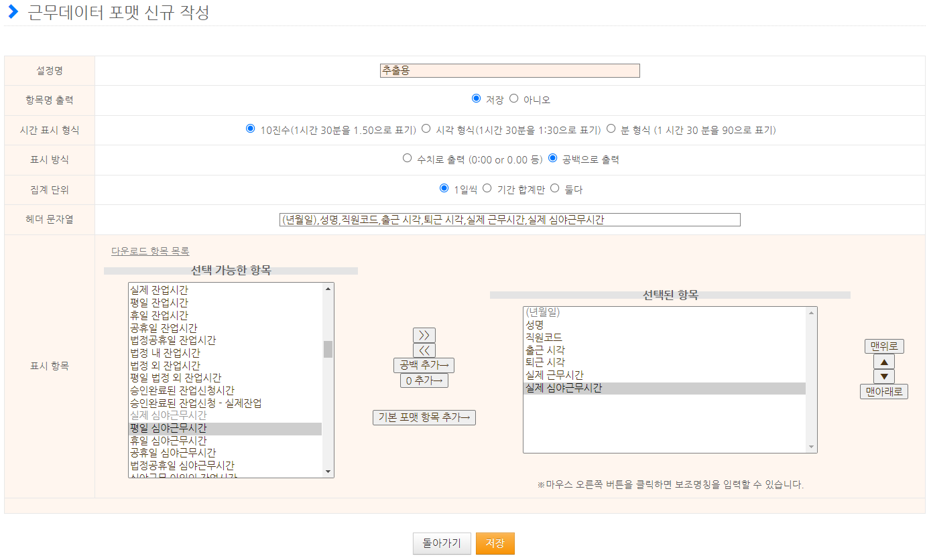Click the 맨아래로 move-to-bottom button

click(x=883, y=392)
